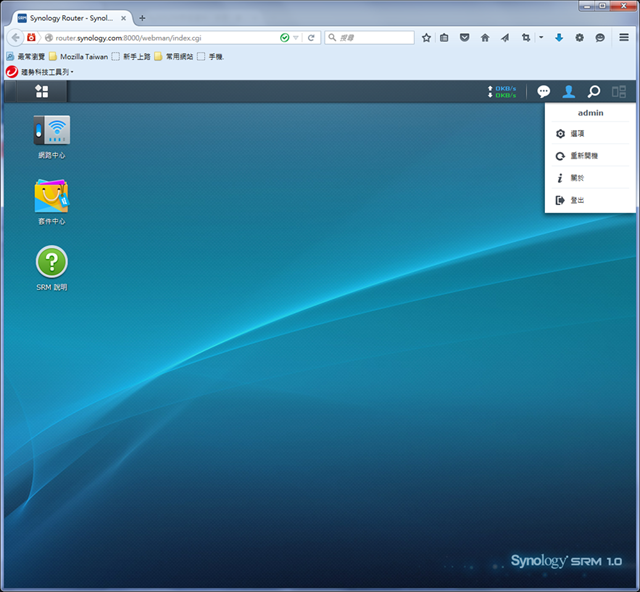Open the 手機 bookmark

(x=211, y=56)
